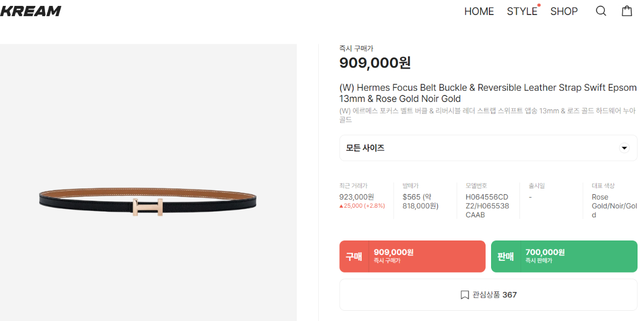
Task: Click the 발매가 $565 release price
Action: (420, 201)
